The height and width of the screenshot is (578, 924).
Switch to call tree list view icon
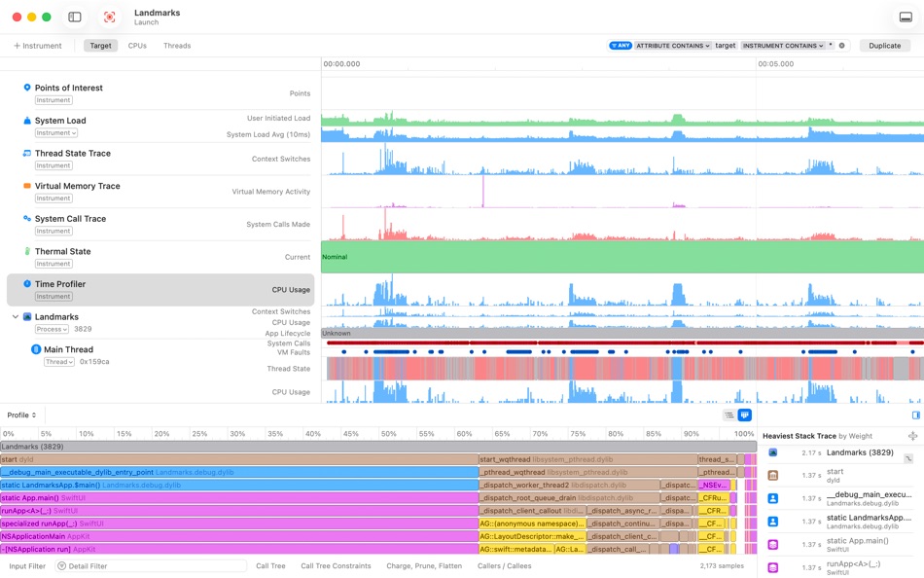tap(729, 415)
